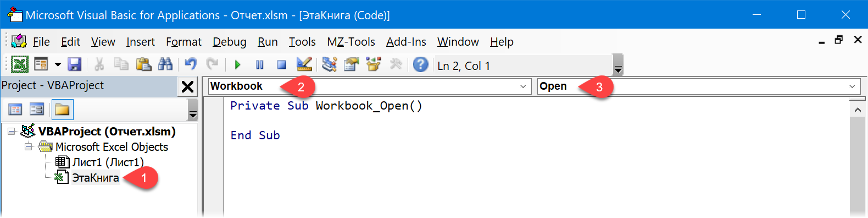
Task: Click the View Microsoft Excel icon
Action: pyautogui.click(x=20, y=64)
